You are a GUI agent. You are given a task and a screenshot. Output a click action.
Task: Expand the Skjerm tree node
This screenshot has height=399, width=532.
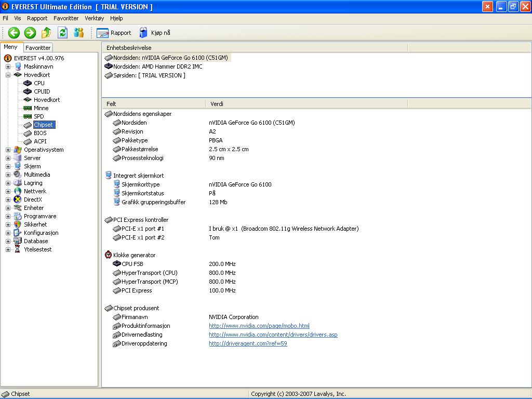pos(8,166)
